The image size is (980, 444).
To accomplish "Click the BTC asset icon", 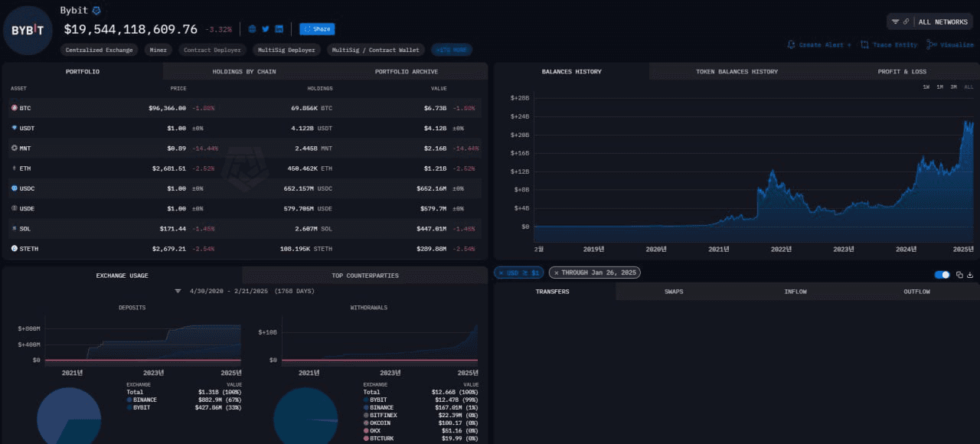I will coord(14,108).
